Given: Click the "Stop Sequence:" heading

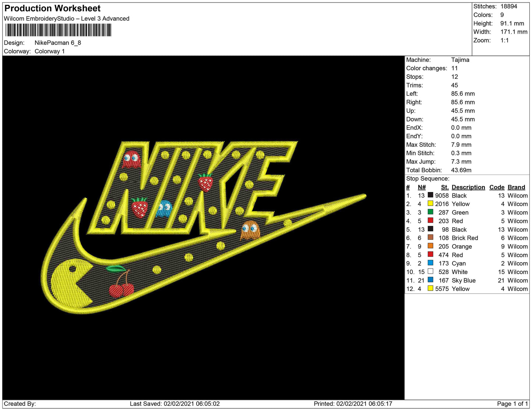Looking at the screenshot, I should point(428,178).
